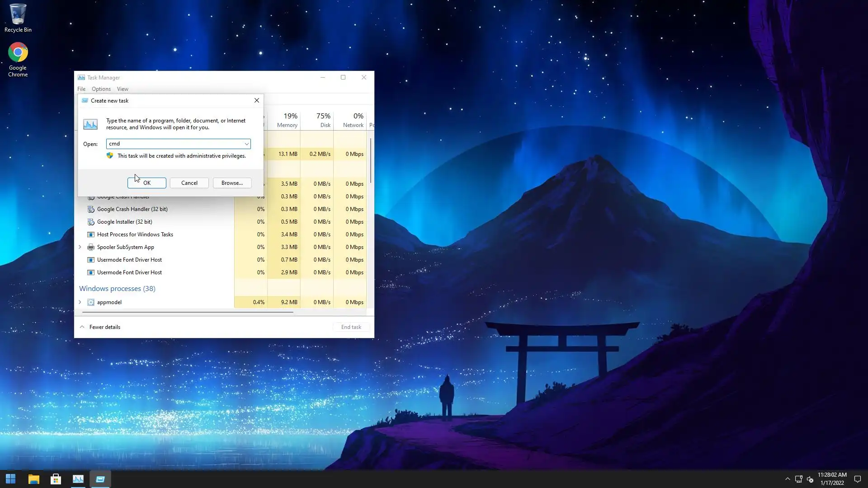868x488 pixels.
Task: Select Spooler SubSystem App printer icon
Action: click(x=91, y=247)
